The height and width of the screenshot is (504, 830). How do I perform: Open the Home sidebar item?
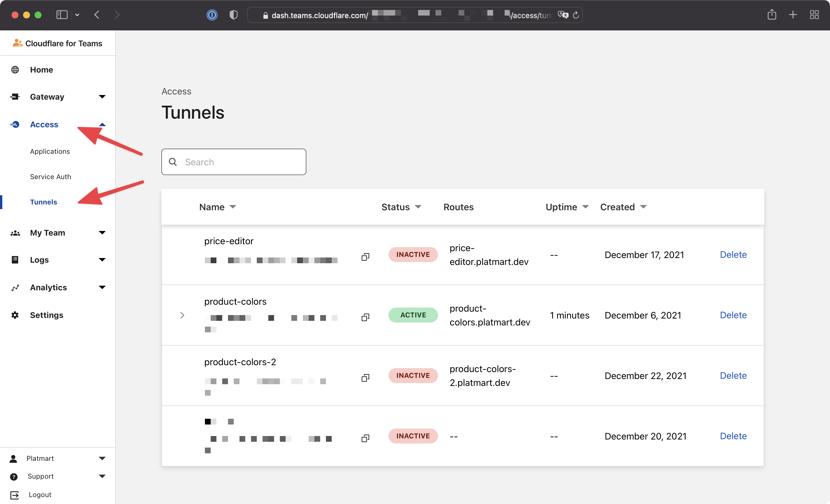coord(41,70)
